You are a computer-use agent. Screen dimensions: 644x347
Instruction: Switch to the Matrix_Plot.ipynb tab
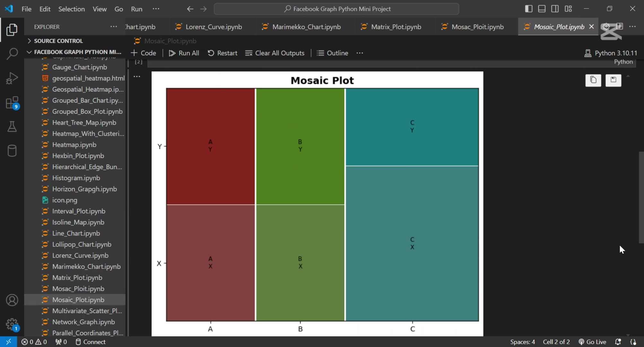coord(396,27)
